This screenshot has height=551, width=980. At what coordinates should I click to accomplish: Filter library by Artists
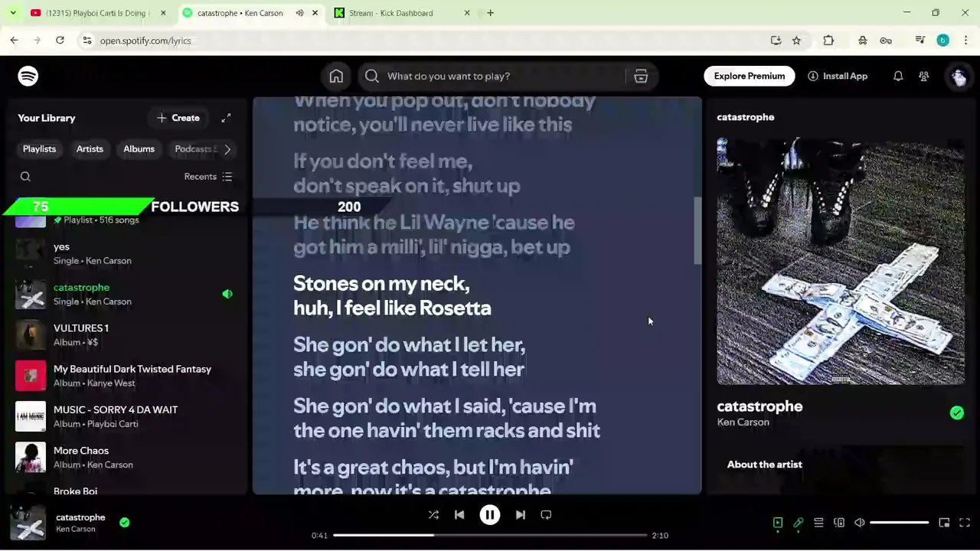click(x=90, y=149)
